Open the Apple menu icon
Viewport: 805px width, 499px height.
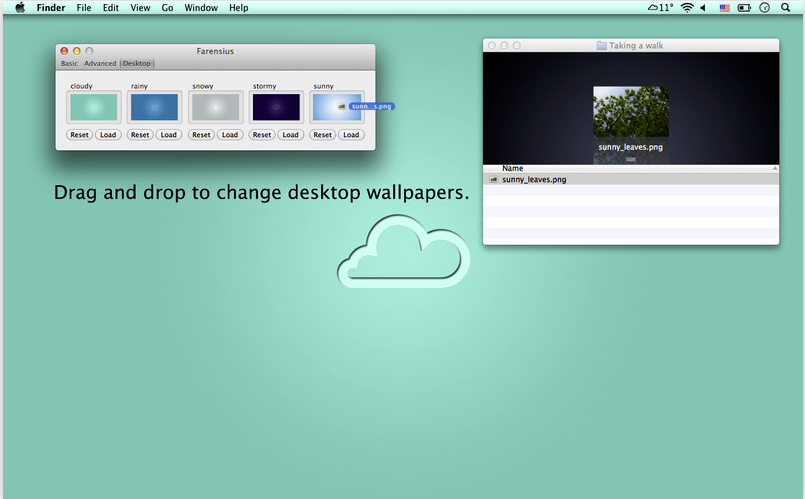click(20, 7)
